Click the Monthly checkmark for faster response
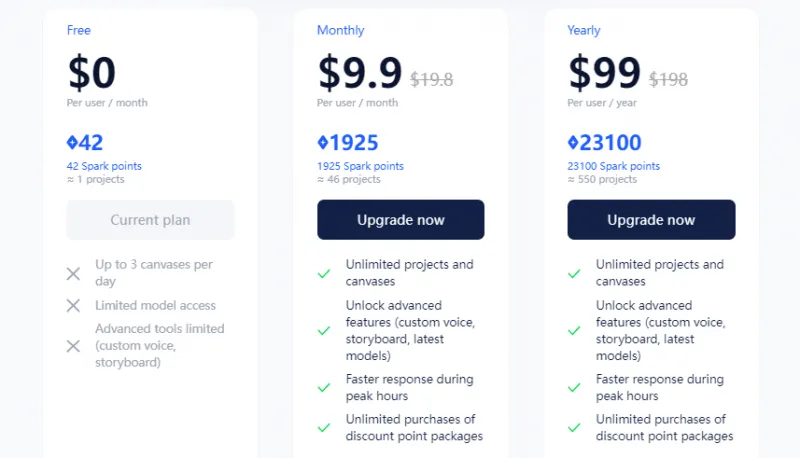This screenshot has width=800, height=458. coord(324,388)
